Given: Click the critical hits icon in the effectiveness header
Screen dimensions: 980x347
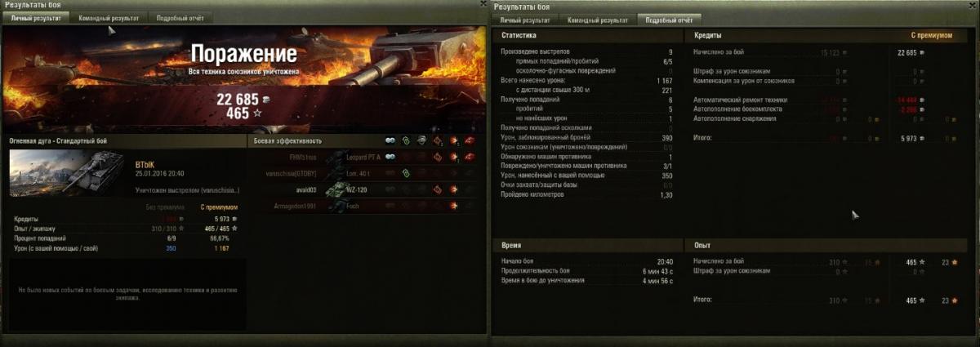Looking at the screenshot, I should (x=437, y=140).
